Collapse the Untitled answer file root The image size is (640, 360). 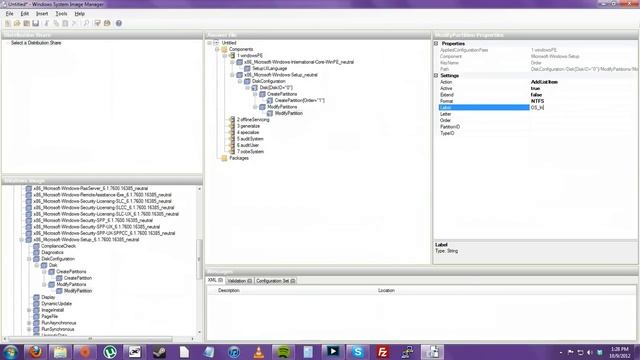(x=209, y=43)
